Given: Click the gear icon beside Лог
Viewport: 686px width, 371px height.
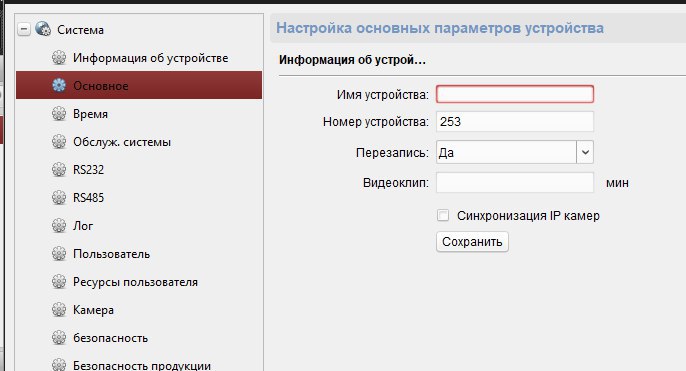Looking at the screenshot, I should tap(59, 225).
